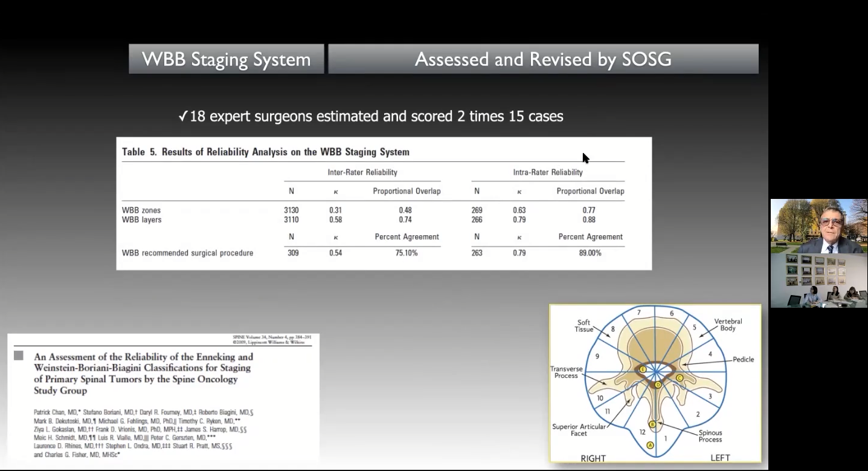Screen dimensions: 868x471
Task: Click yellow marker C in vertebra diagram
Action: point(680,378)
